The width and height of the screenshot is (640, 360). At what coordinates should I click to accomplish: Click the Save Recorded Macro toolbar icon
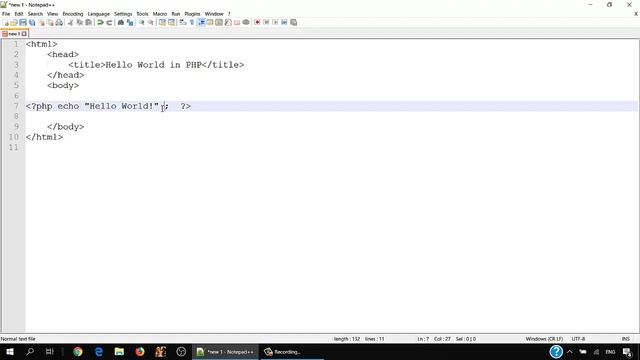coord(293,22)
